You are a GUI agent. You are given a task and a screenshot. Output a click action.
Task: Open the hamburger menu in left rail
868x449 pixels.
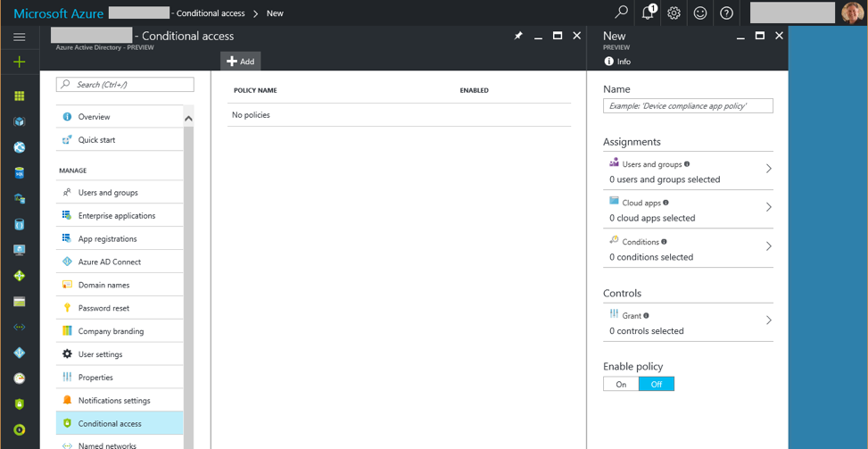tap(20, 37)
